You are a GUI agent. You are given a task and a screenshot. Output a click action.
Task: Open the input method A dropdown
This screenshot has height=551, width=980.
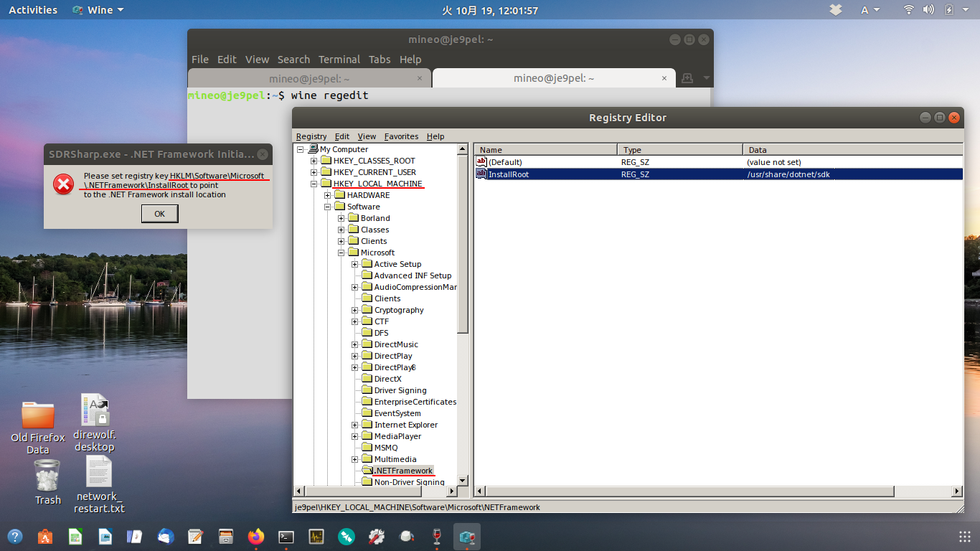coord(870,10)
